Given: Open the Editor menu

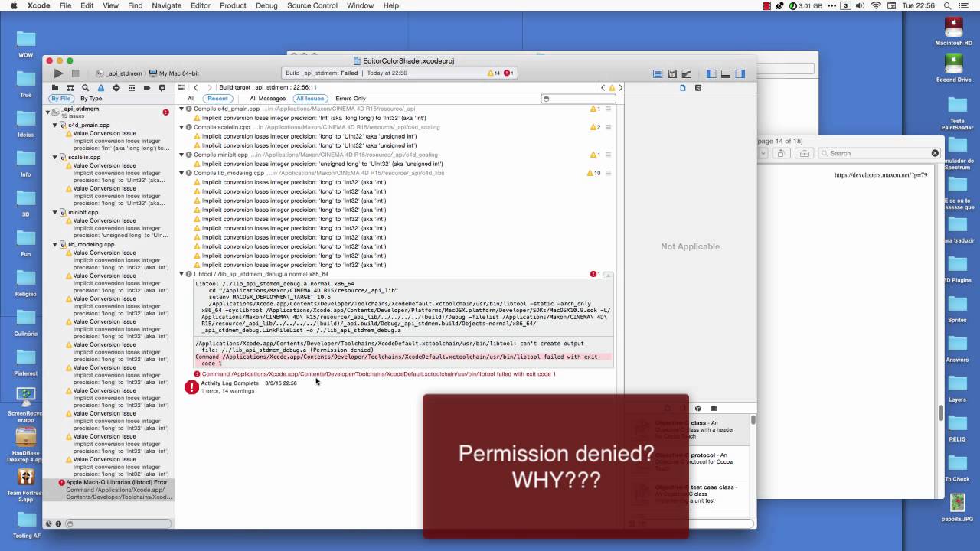Looking at the screenshot, I should pos(201,5).
